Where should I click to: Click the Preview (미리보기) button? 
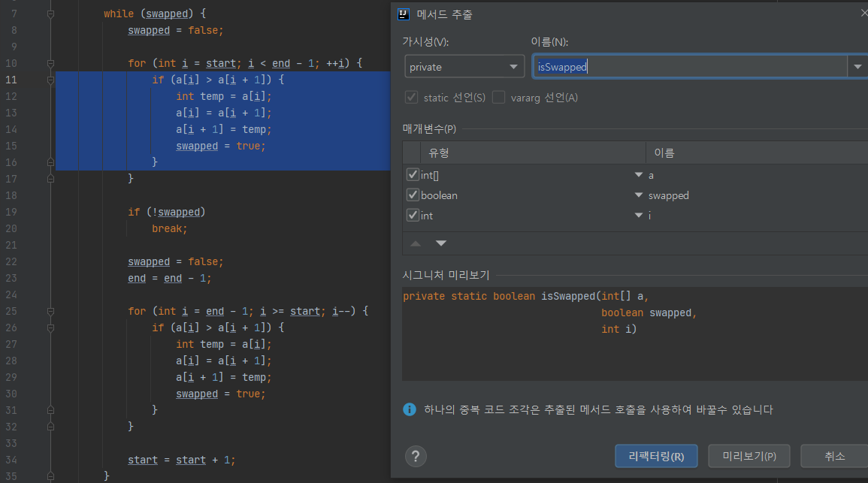coord(749,457)
